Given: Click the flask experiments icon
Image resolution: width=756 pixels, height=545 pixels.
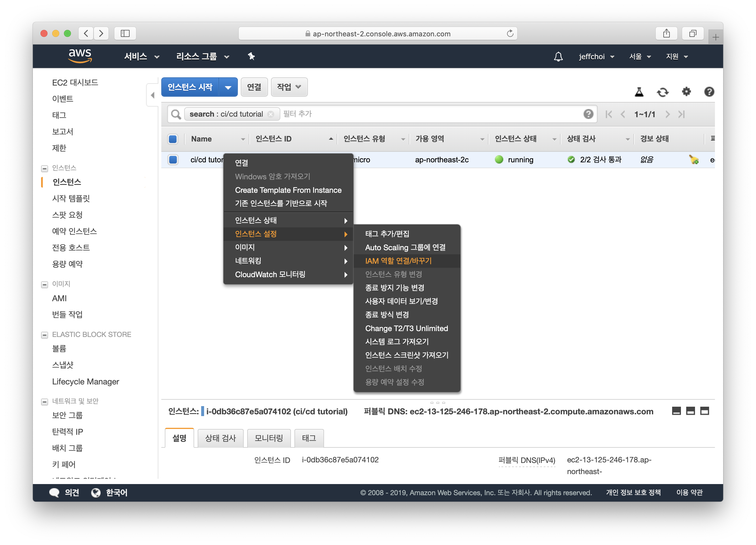Looking at the screenshot, I should click(x=639, y=92).
